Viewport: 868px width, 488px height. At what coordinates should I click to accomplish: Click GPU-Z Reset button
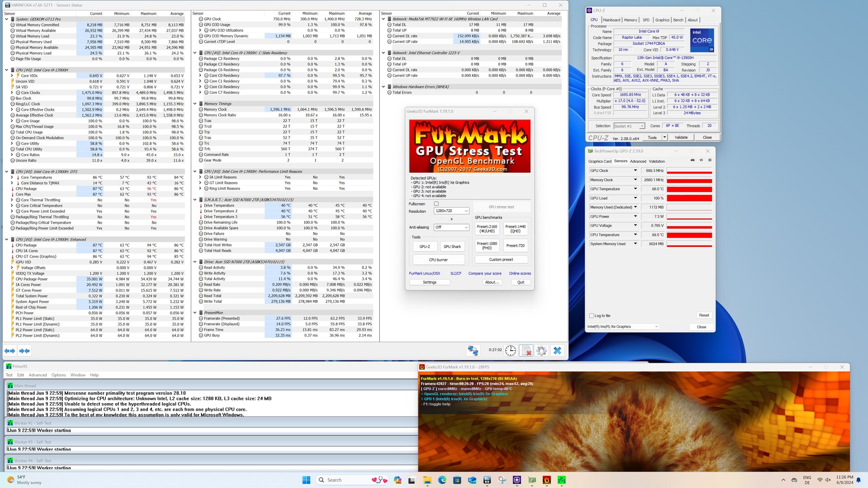704,315
